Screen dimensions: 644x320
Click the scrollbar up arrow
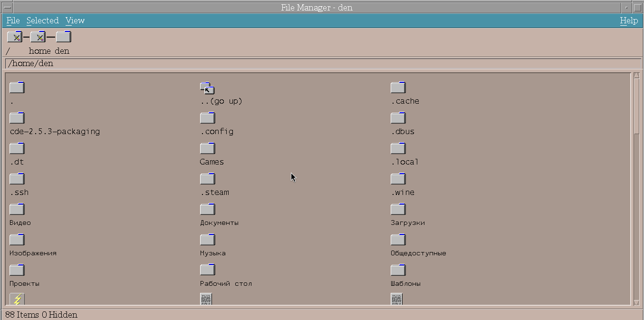pos(637,75)
